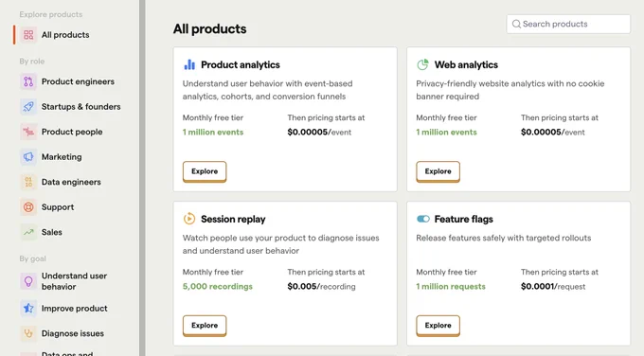The height and width of the screenshot is (356, 644).
Task: Choose Data engineers in the role list
Action: (72, 182)
